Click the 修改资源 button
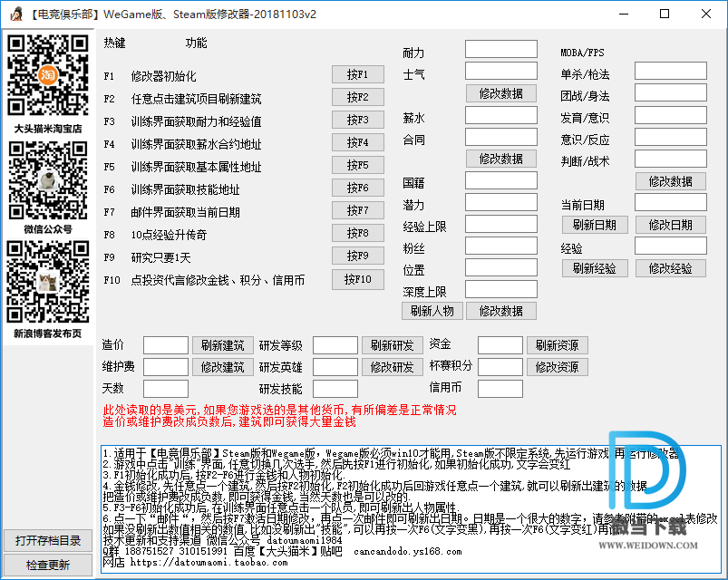The width and height of the screenshot is (728, 580). (558, 368)
